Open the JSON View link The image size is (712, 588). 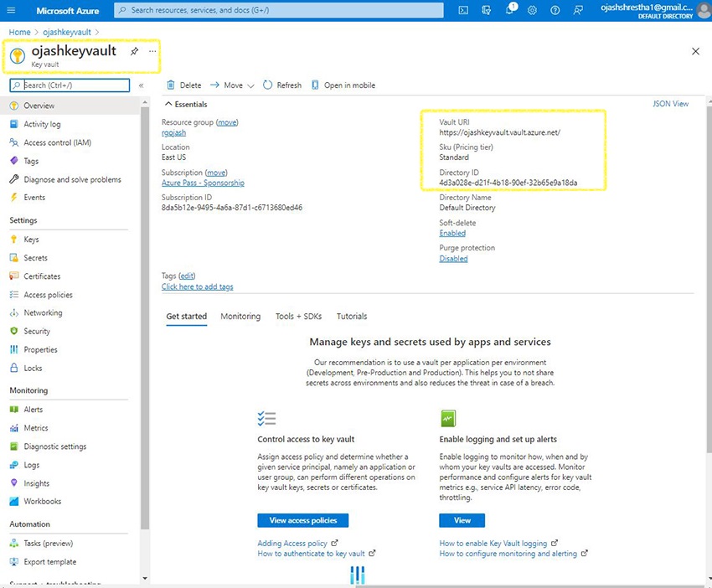(x=670, y=104)
